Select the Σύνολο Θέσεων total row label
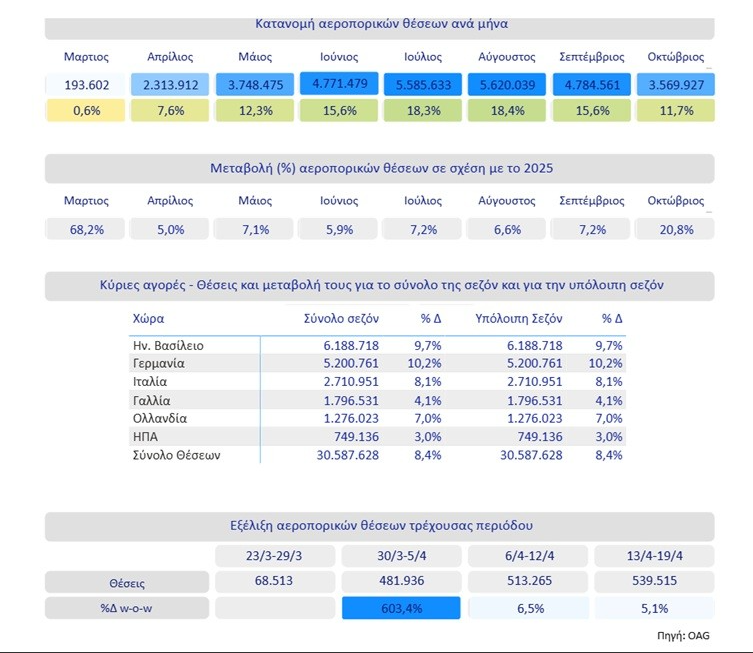The image size is (753, 653). tap(176, 455)
